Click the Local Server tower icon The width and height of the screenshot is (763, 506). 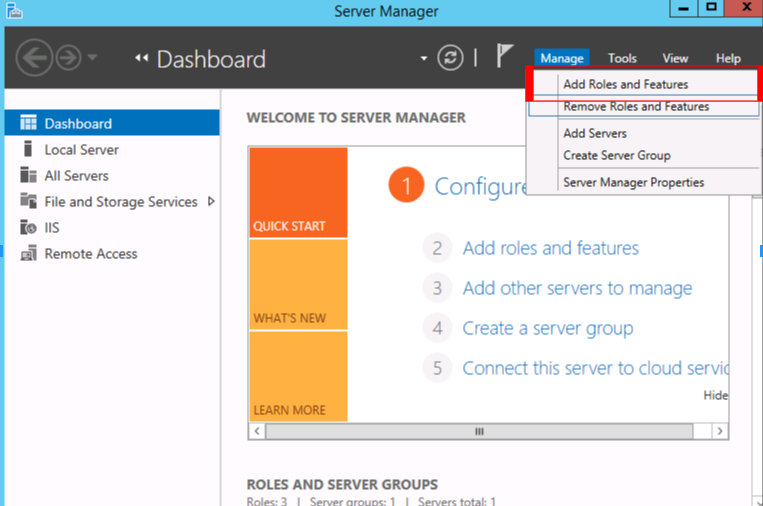coord(28,148)
